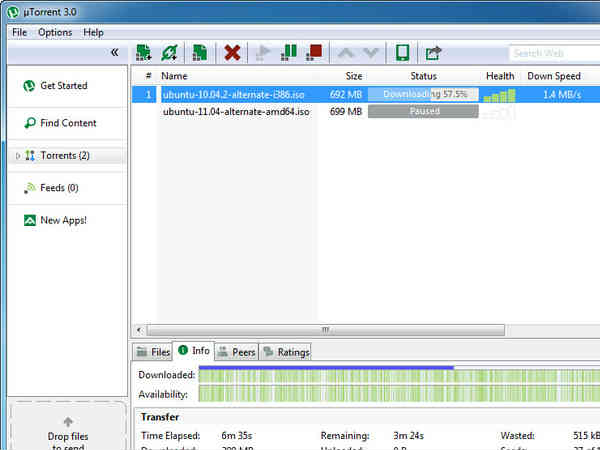Switch to the Ratings tab
This screenshot has height=450, width=600.
[286, 351]
